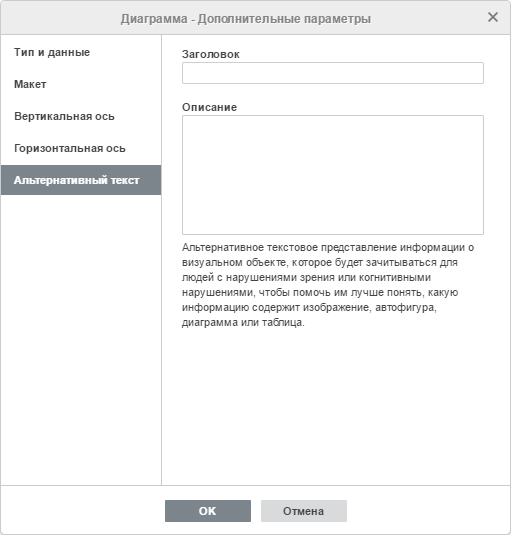Cancel with the Отмена button
The width and height of the screenshot is (511, 535).
(x=304, y=511)
